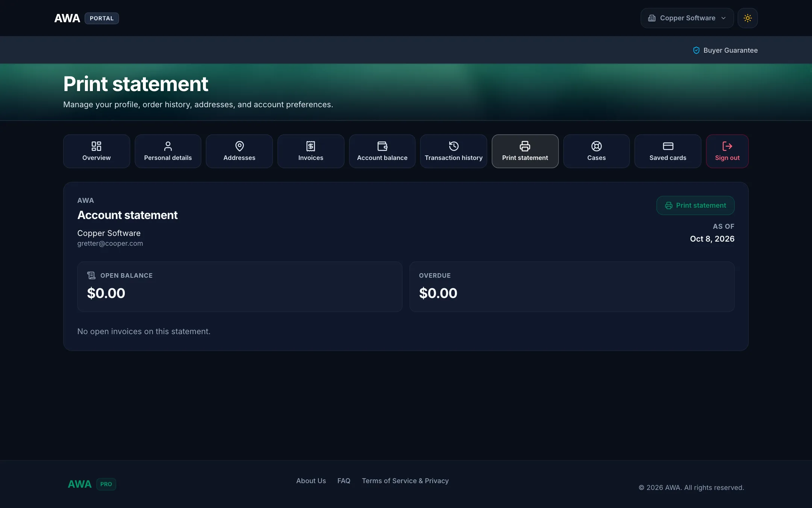Click the PORTAL badge
This screenshot has width=812, height=508.
(102, 18)
